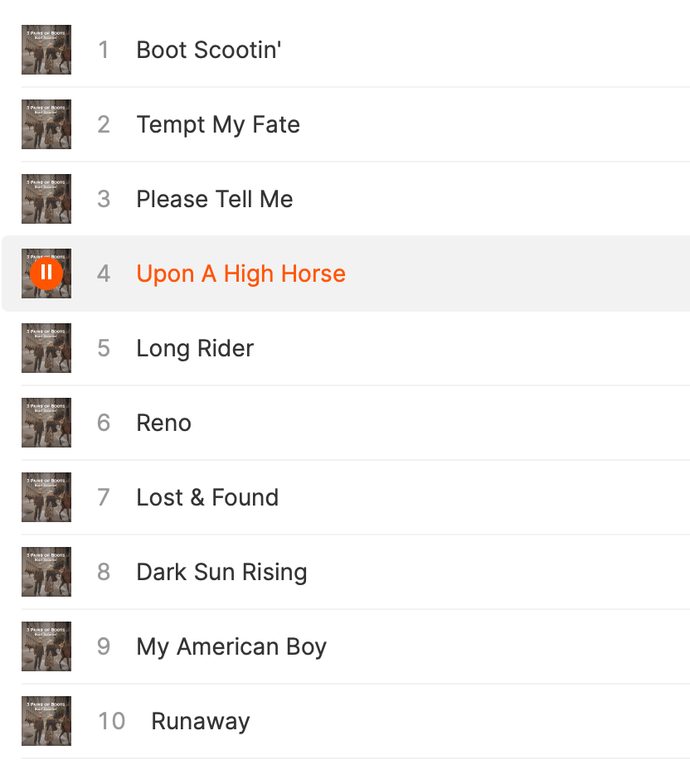Click album art beside Runaway

click(46, 721)
